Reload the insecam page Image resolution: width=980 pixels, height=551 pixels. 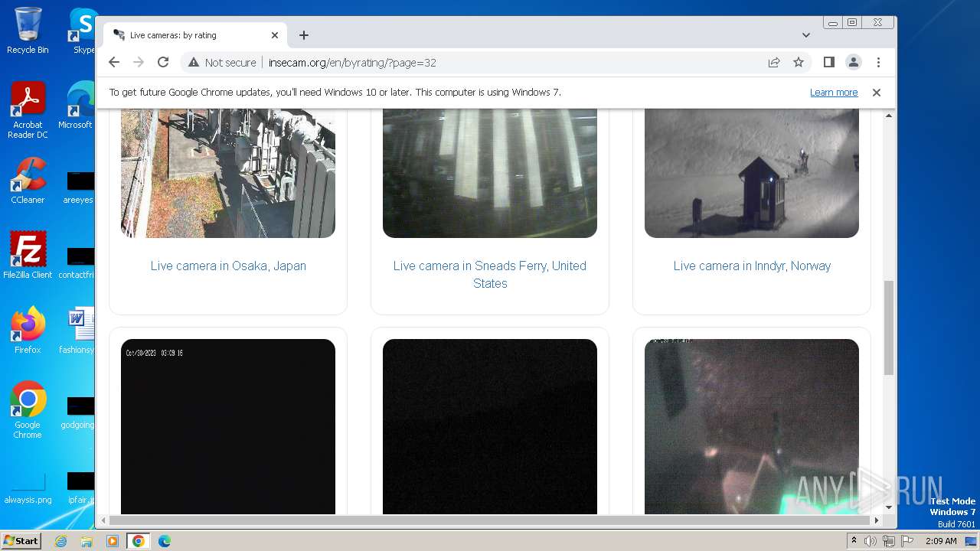tap(163, 63)
